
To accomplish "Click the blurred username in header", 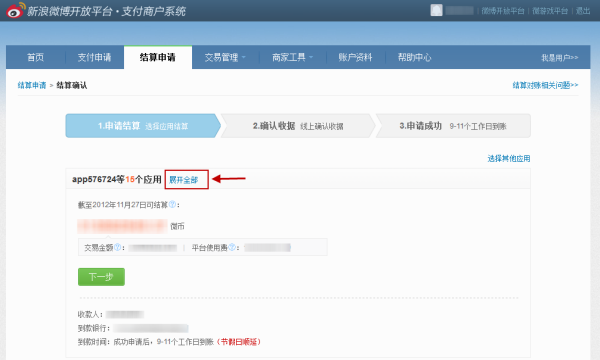I will click(x=460, y=11).
